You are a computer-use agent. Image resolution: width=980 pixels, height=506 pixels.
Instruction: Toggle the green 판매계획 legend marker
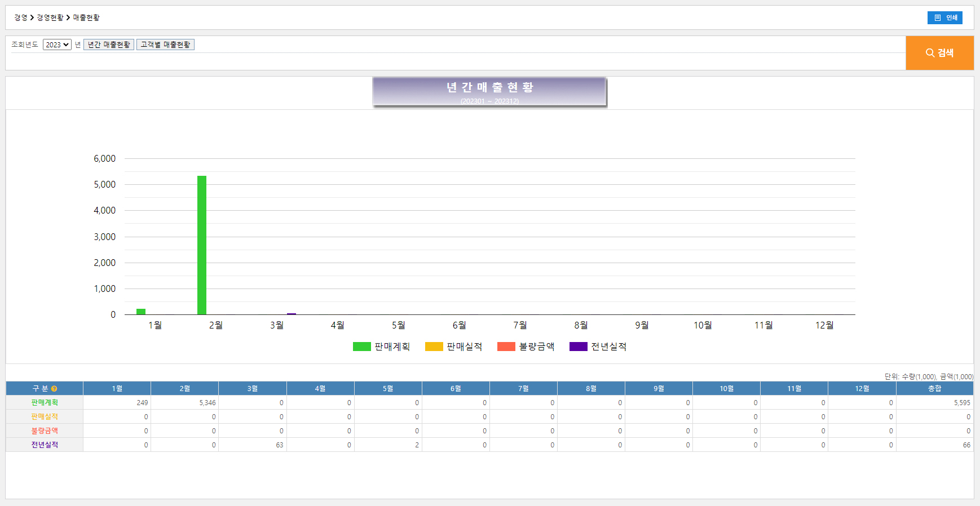tap(361, 347)
